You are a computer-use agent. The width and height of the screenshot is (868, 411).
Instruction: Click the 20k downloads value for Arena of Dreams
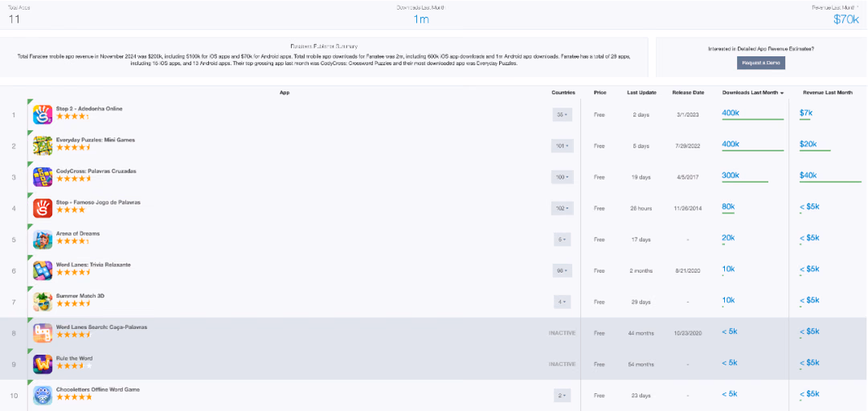(x=728, y=238)
